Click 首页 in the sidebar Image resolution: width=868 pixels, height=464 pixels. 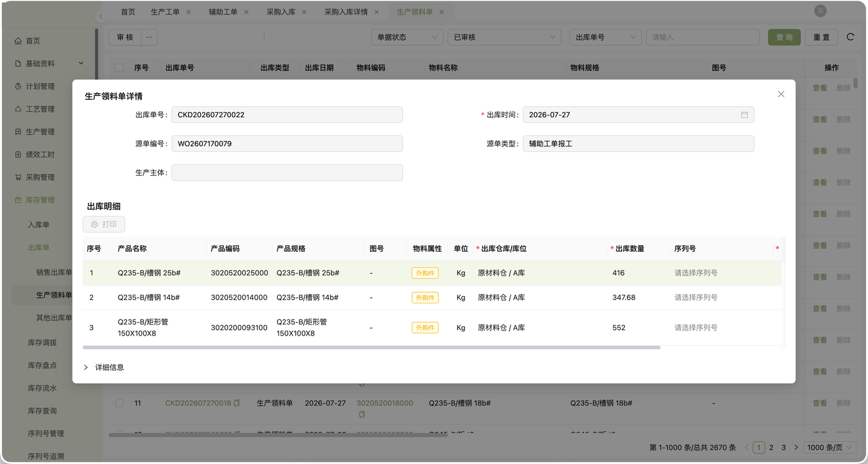pyautogui.click(x=33, y=41)
